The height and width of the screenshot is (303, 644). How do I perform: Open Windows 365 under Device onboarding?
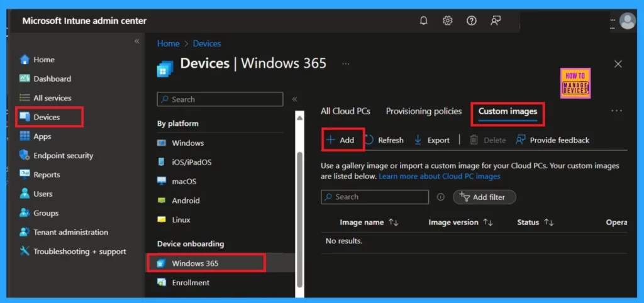coord(220,263)
